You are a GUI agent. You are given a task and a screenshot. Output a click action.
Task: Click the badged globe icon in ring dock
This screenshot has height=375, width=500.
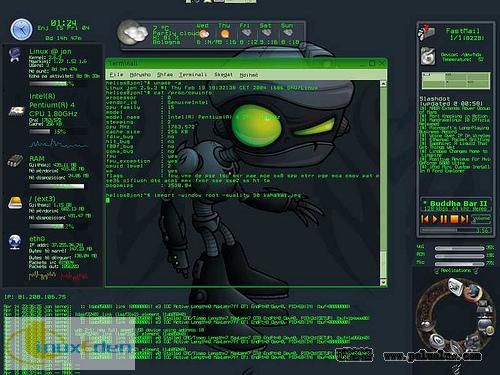(x=485, y=325)
